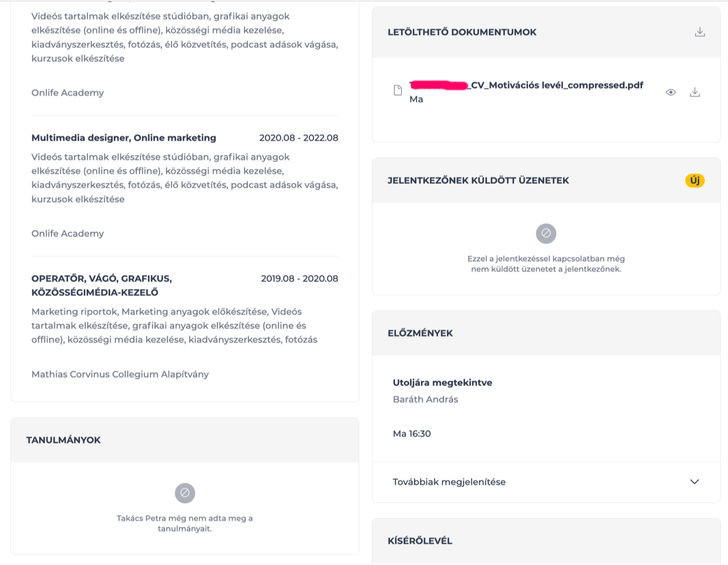Click the empty studies placeholder icon
This screenshot has width=728, height=565.
click(185, 493)
